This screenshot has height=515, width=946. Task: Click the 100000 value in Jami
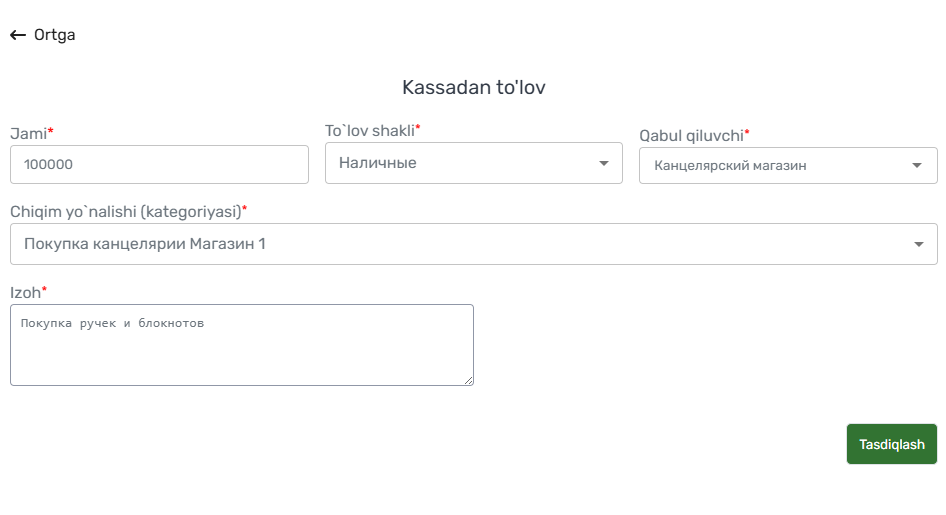[48, 164]
